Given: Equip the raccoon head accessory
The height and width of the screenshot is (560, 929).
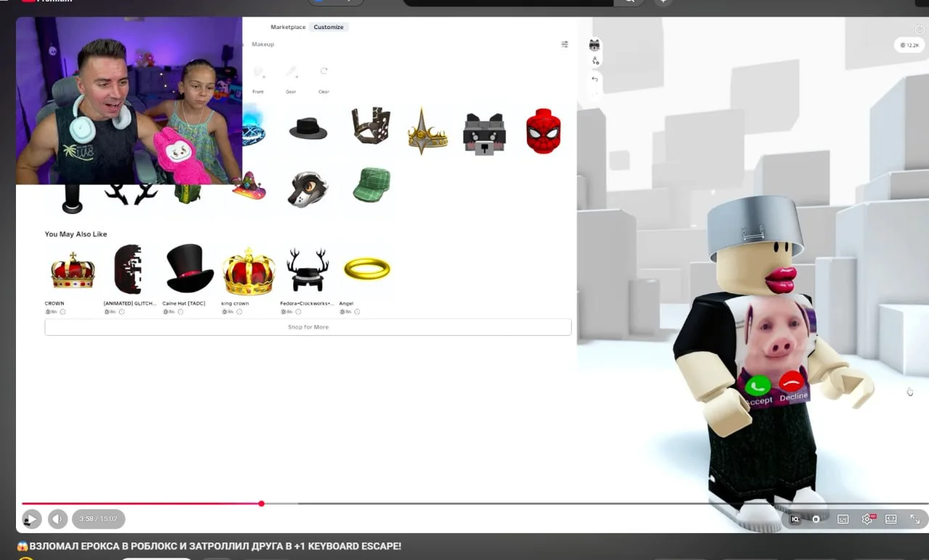Looking at the screenshot, I should (308, 189).
